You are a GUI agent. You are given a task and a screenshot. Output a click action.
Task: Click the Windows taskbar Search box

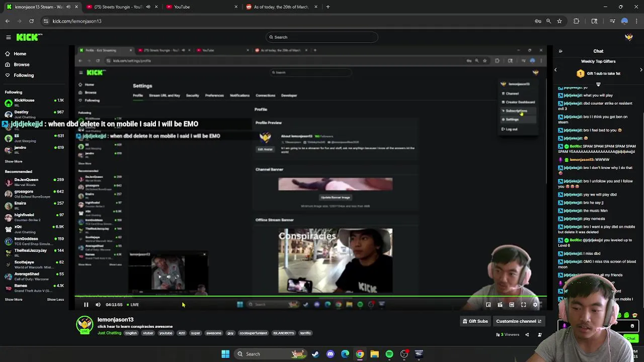pos(272,354)
